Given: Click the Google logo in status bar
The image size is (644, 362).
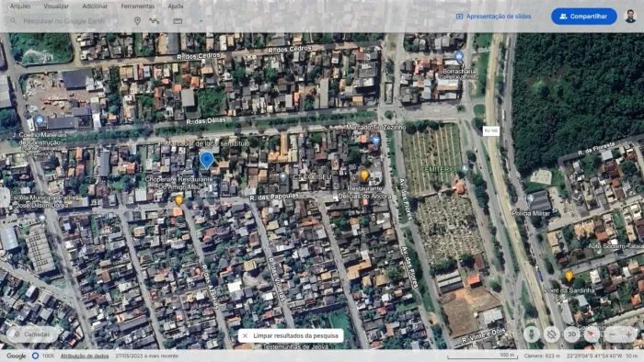Looking at the screenshot, I should [x=16, y=356].
